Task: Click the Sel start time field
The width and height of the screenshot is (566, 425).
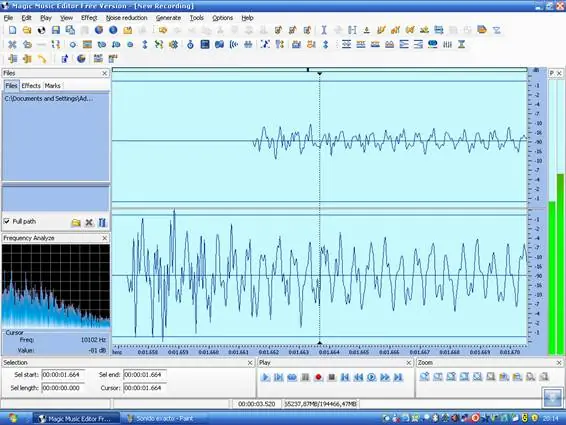Action: 63,375
